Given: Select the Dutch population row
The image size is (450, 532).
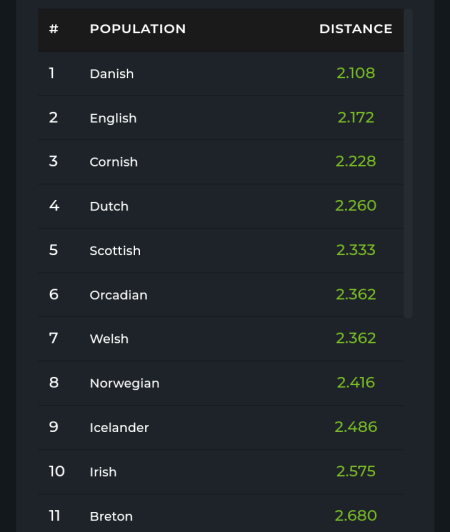Looking at the screenshot, I should tap(221, 206).
